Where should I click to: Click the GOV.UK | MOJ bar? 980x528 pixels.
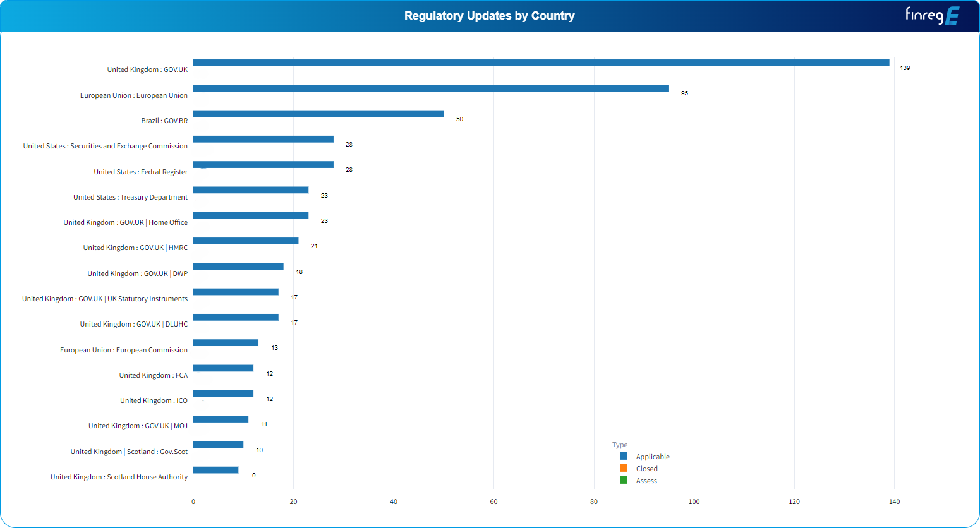point(221,419)
